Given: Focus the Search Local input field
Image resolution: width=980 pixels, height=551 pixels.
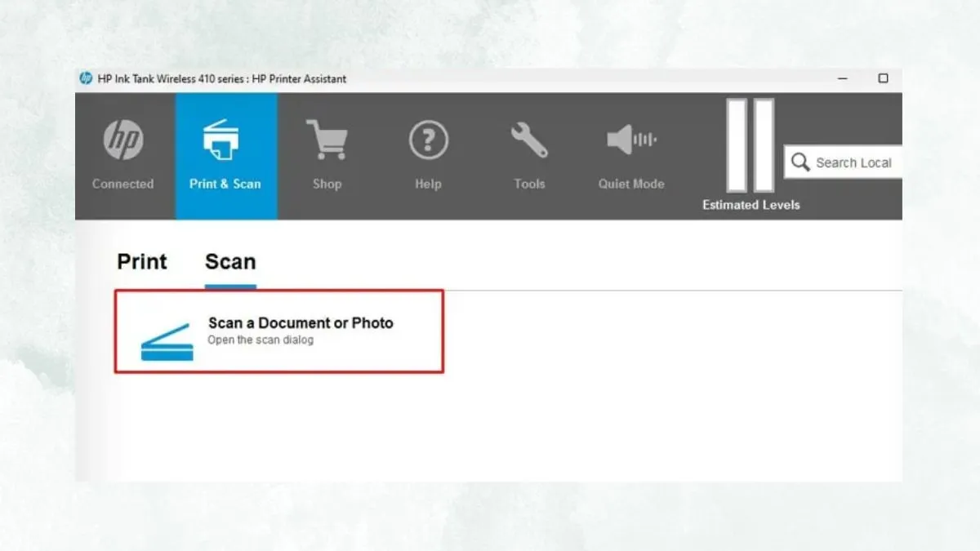Looking at the screenshot, I should (x=853, y=162).
